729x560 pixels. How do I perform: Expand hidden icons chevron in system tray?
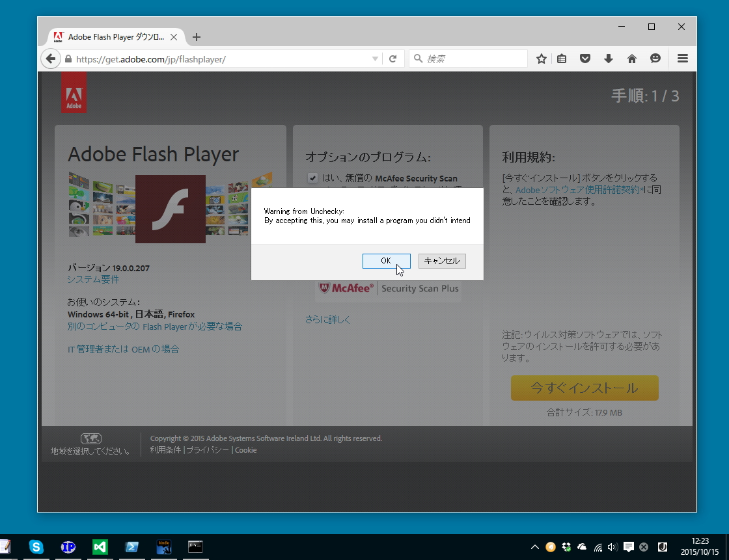coord(534,547)
